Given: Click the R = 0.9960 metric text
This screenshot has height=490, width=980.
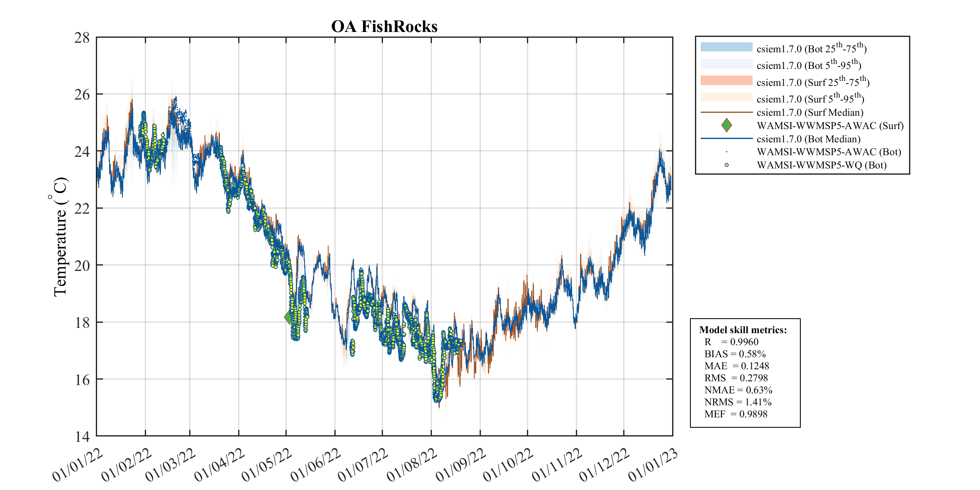Looking at the screenshot, I should click(731, 342).
